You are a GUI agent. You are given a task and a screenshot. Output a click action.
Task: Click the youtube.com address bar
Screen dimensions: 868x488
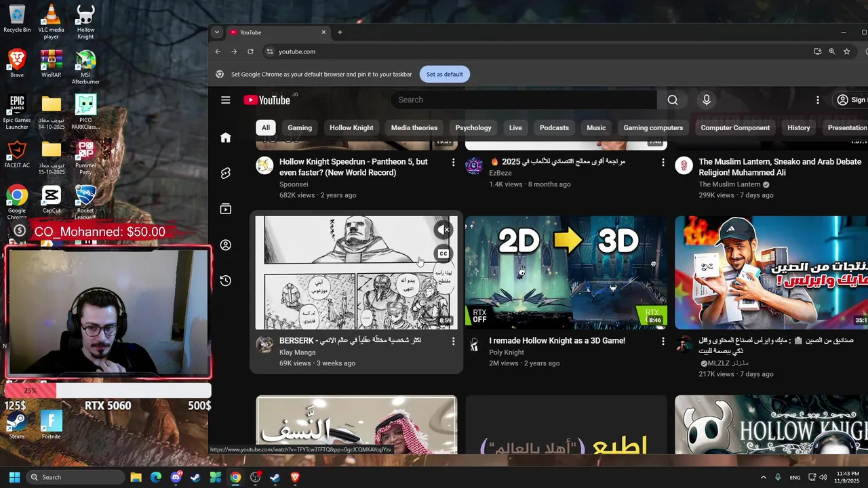(536, 52)
